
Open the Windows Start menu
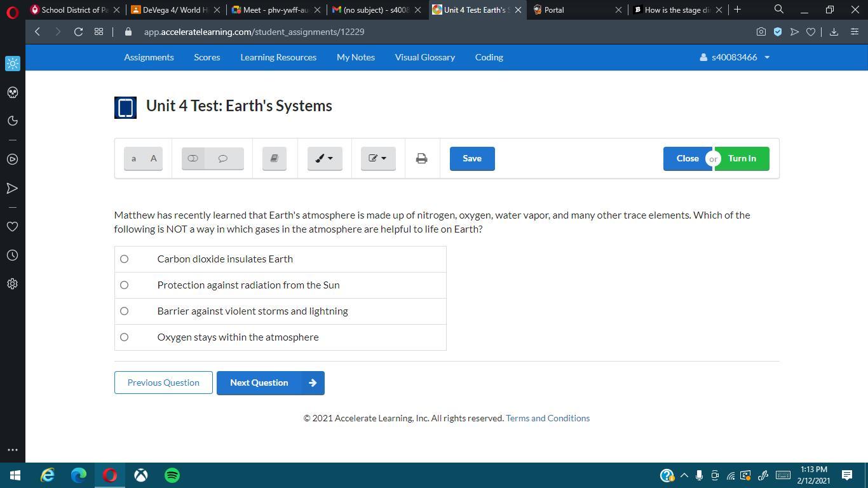15,475
